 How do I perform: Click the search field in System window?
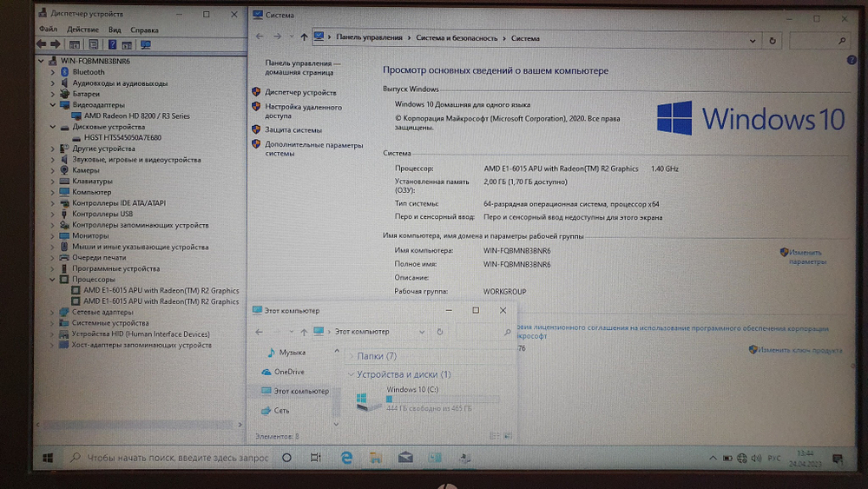819,41
